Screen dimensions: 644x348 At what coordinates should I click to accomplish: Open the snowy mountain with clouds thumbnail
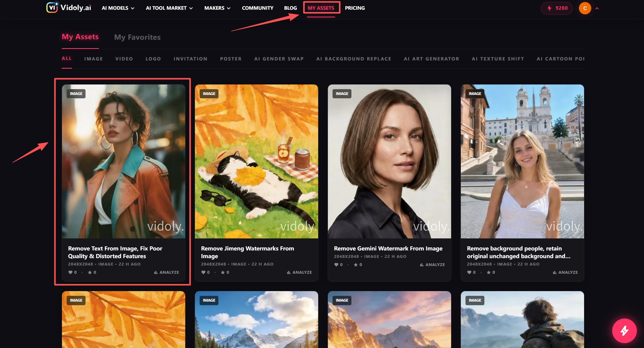(256, 319)
